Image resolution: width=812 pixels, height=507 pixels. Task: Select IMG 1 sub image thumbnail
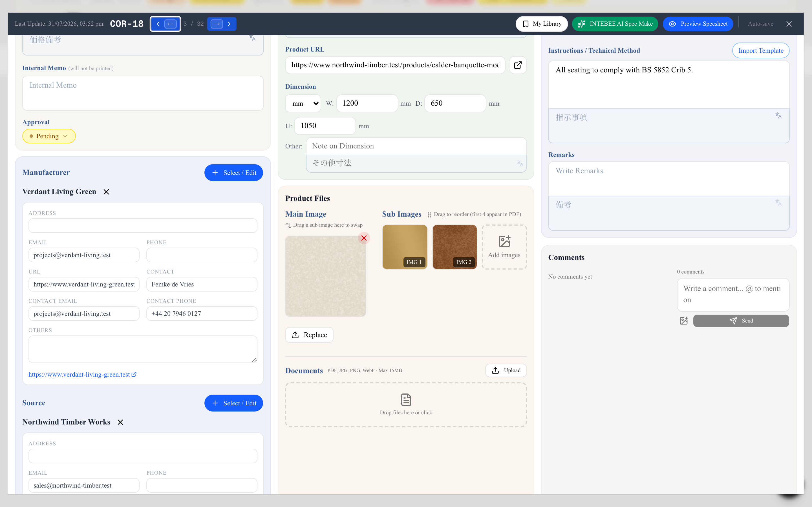[405, 247]
